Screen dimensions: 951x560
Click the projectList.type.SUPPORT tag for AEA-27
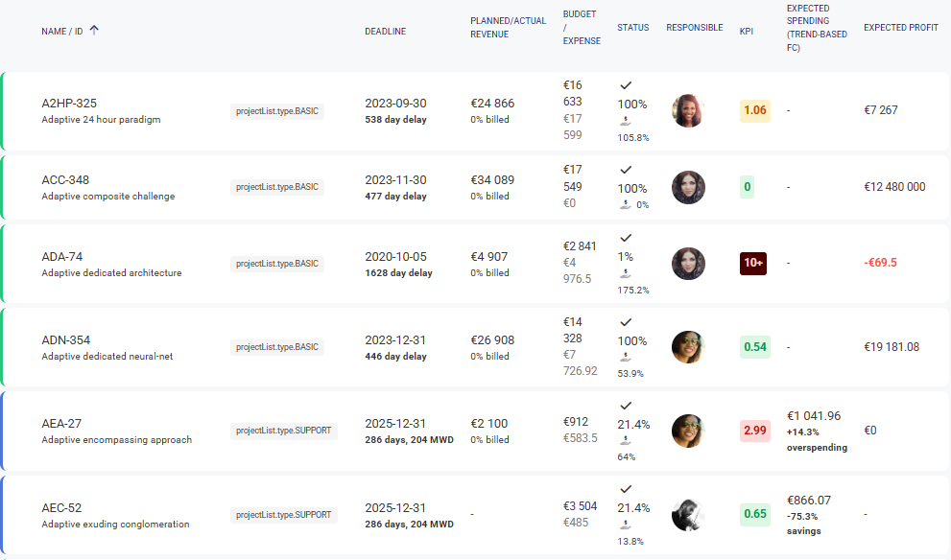(283, 431)
